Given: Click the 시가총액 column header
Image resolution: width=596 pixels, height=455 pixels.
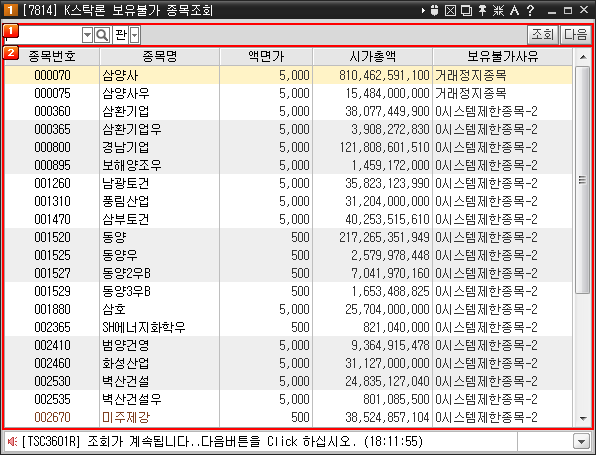Looking at the screenshot, I should click(373, 57).
